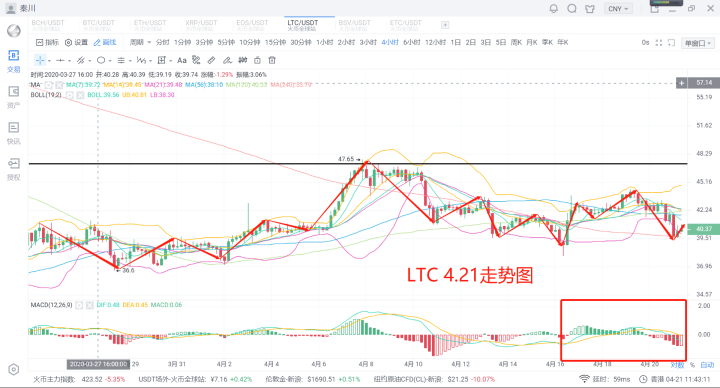Screen dimensions: 720x388
Task: Switch to the ETH/USDT tab
Action: coord(150,25)
